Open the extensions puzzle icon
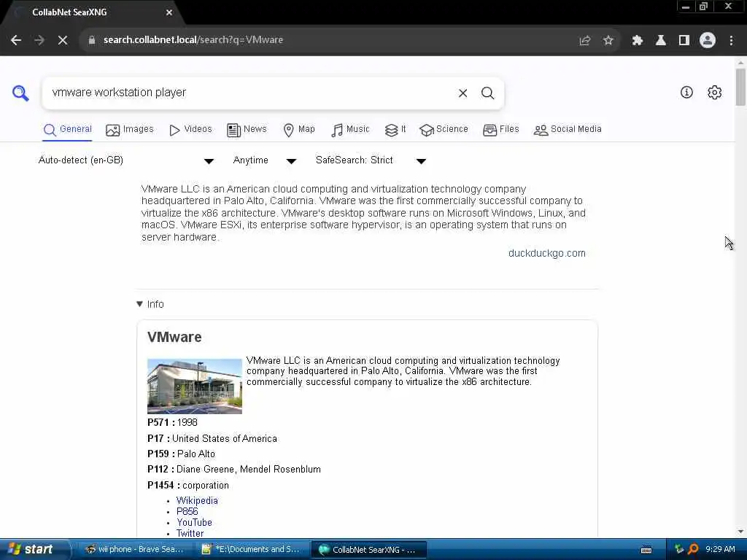The width and height of the screenshot is (747, 560). coord(637,41)
